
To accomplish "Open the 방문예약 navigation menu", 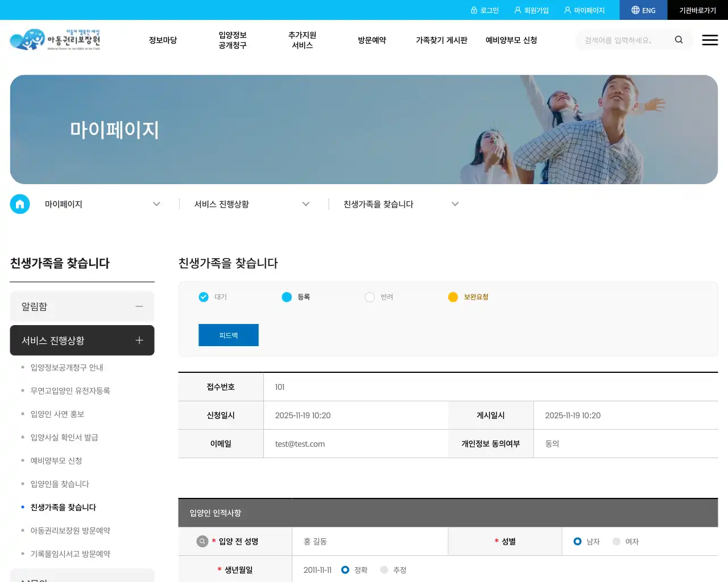I will click(x=373, y=40).
